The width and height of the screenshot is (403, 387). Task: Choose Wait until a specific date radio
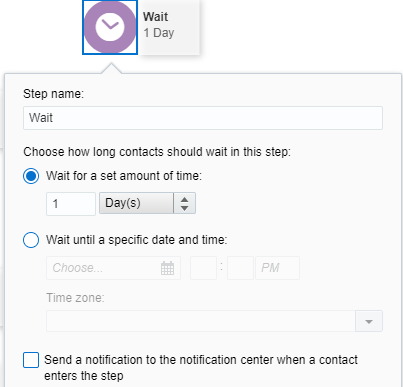[31, 240]
